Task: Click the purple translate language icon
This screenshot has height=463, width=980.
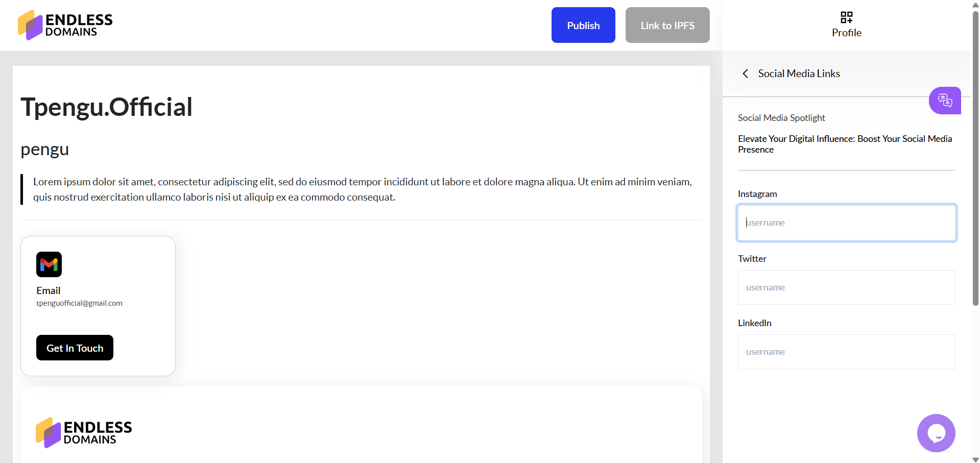Action: [x=944, y=101]
